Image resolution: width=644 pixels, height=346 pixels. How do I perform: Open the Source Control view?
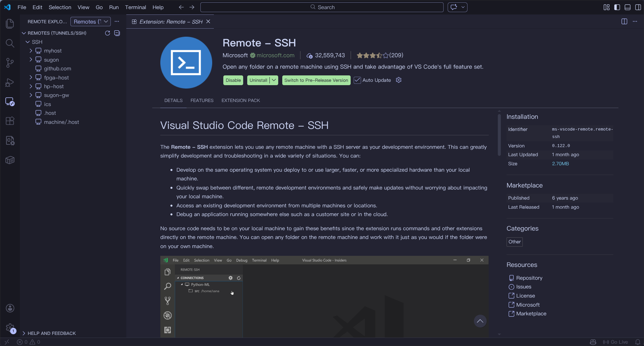(x=10, y=63)
